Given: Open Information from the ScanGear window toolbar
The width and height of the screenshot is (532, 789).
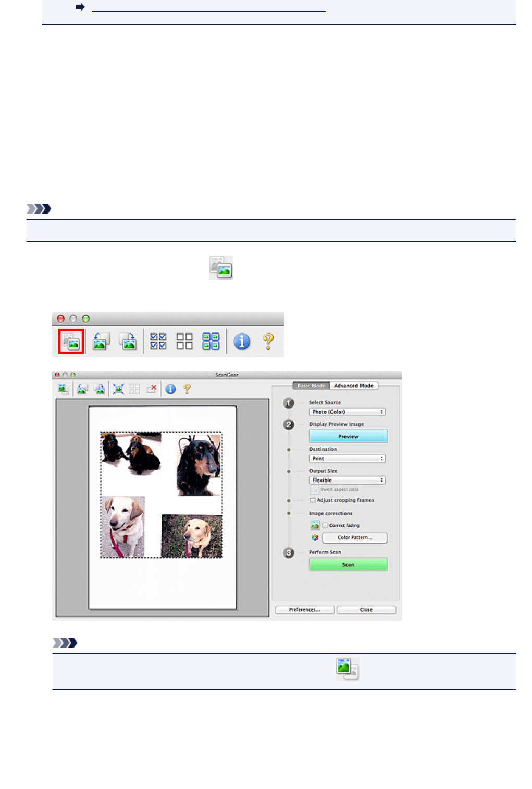Looking at the screenshot, I should tap(170, 389).
